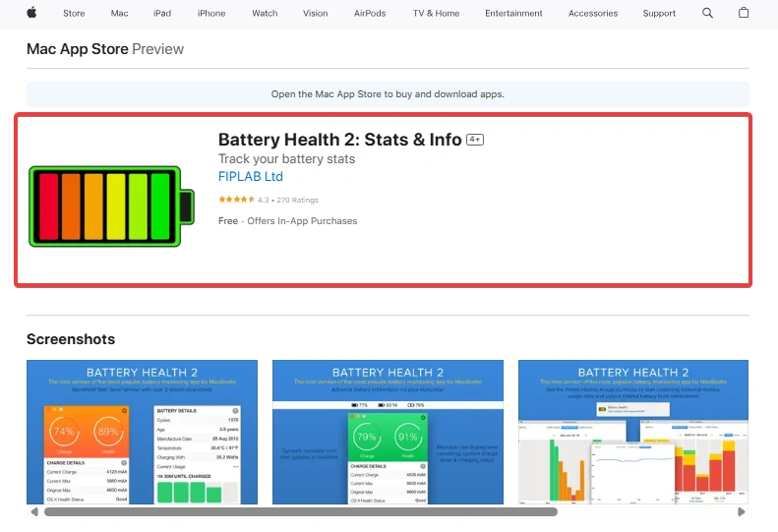Click the 4+ age rating badge
Viewport: 778px width, 532px height.
(475, 140)
